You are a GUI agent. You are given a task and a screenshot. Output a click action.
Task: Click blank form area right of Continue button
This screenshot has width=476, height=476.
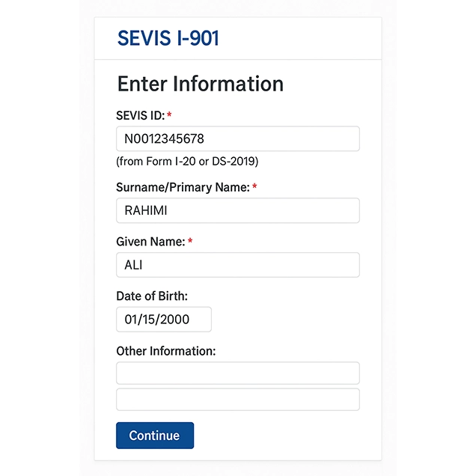pos(284,436)
